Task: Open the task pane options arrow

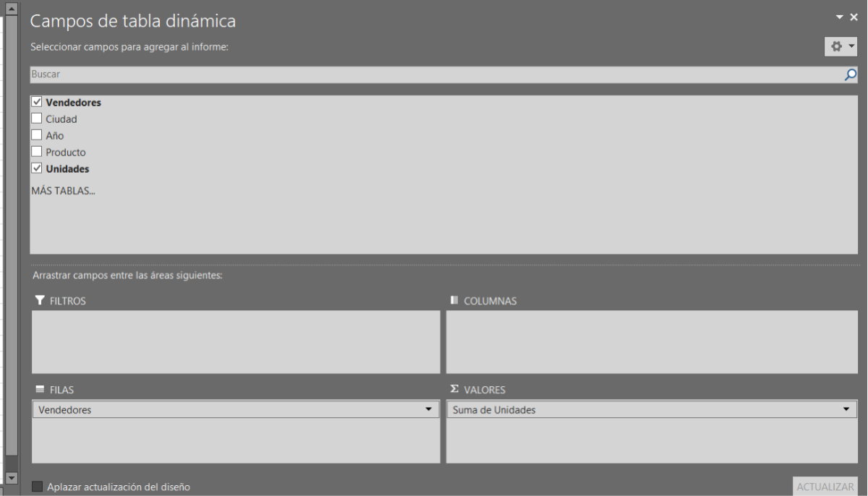Action: [840, 17]
